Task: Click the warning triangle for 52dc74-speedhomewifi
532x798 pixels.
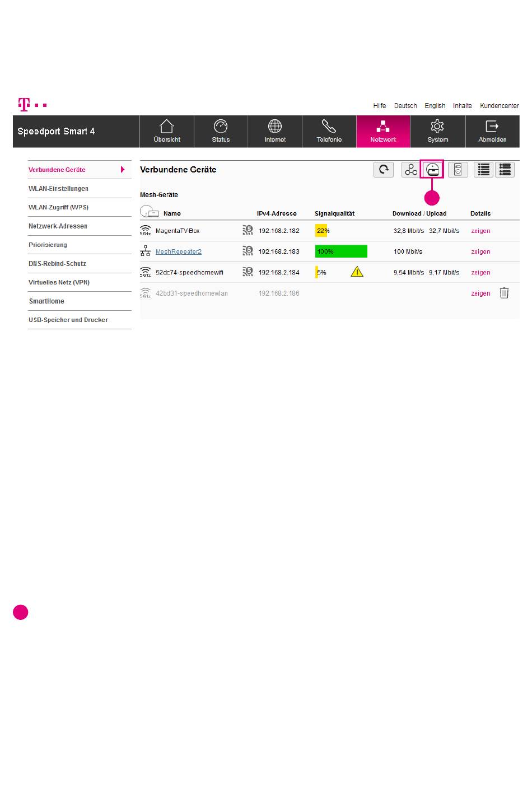Action: tap(357, 272)
